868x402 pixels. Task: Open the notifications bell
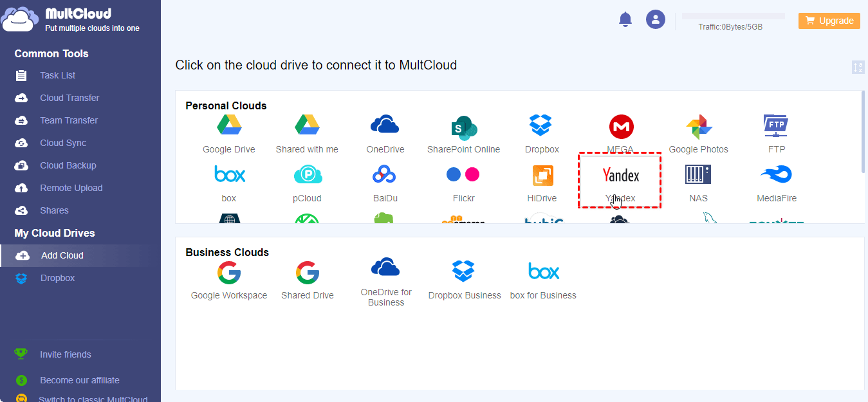pyautogui.click(x=625, y=20)
